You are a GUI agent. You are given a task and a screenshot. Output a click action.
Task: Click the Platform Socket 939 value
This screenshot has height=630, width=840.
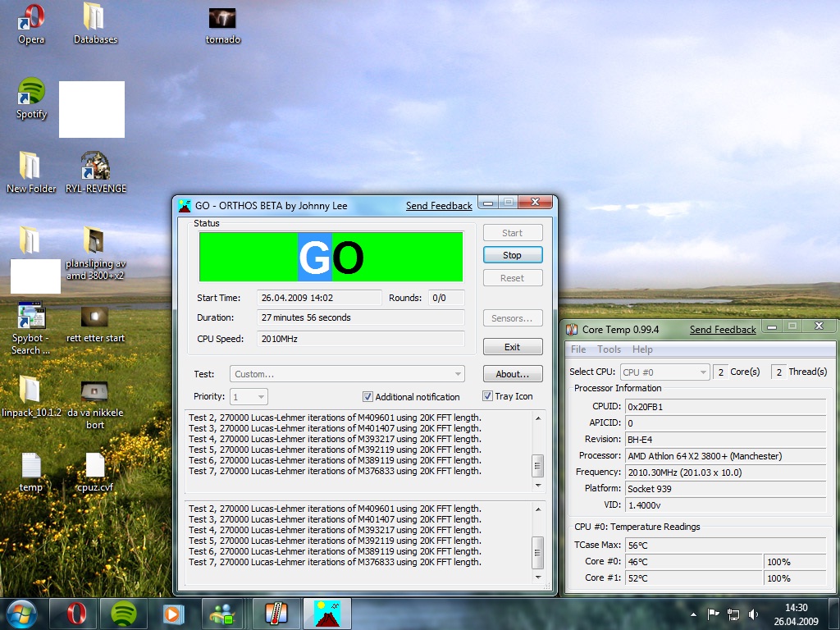(725, 489)
